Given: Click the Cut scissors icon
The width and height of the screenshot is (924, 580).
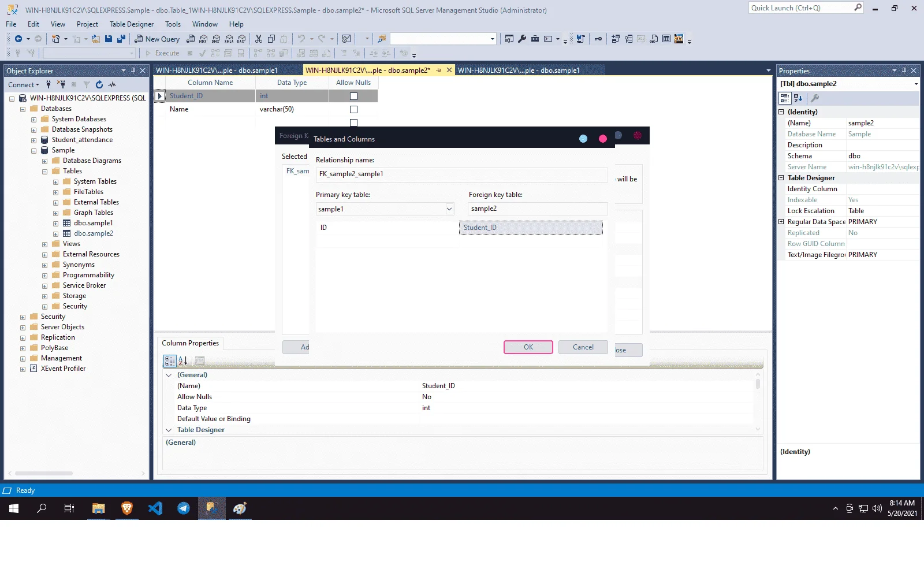Looking at the screenshot, I should coord(259,39).
